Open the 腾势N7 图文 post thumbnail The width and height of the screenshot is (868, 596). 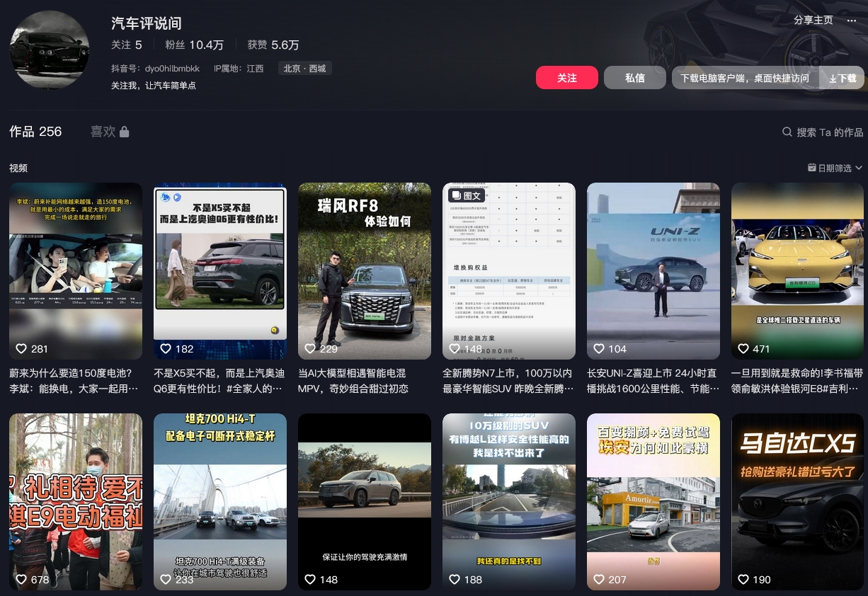(x=509, y=271)
